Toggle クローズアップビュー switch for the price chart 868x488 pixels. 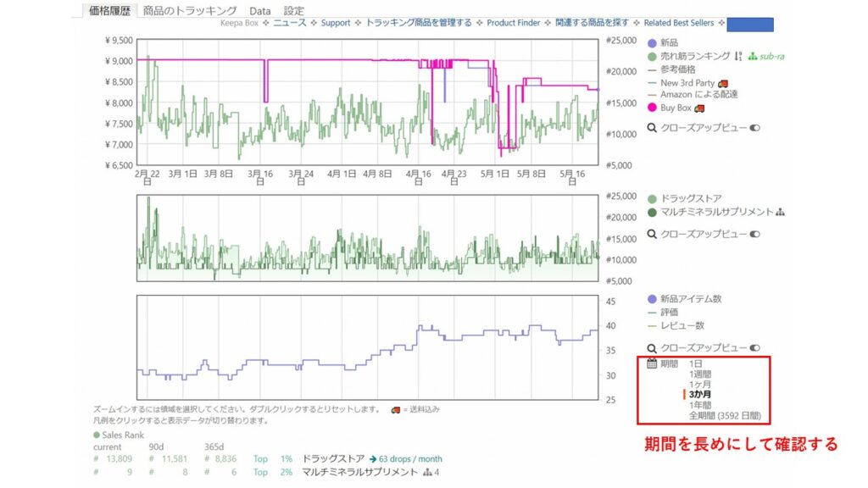(754, 128)
